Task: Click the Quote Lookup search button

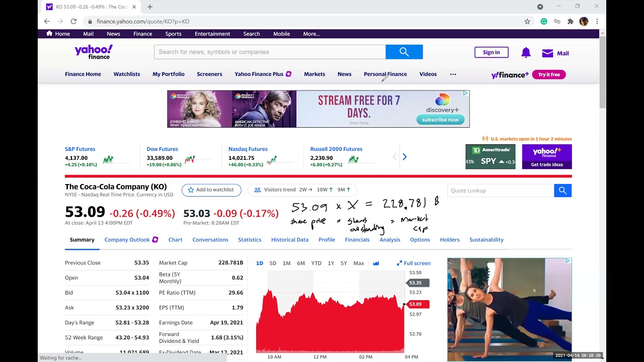Action: 562,191
